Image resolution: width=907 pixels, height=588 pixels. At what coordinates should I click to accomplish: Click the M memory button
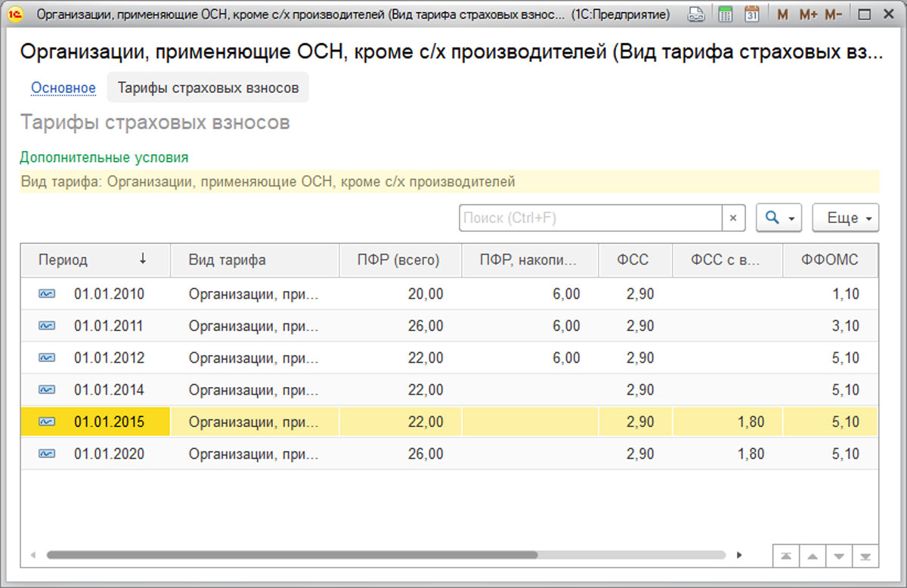[783, 14]
